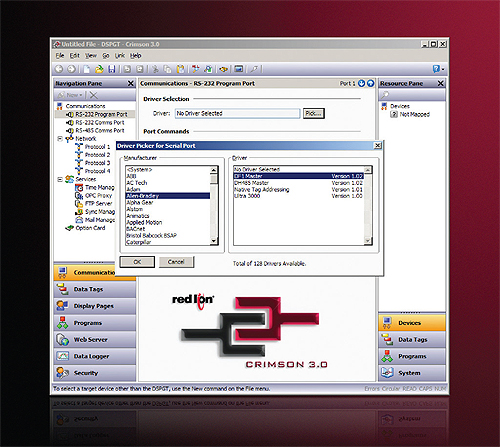Go to next port with right blue arrow
Screen dimensions: 500x447
(x=371, y=83)
